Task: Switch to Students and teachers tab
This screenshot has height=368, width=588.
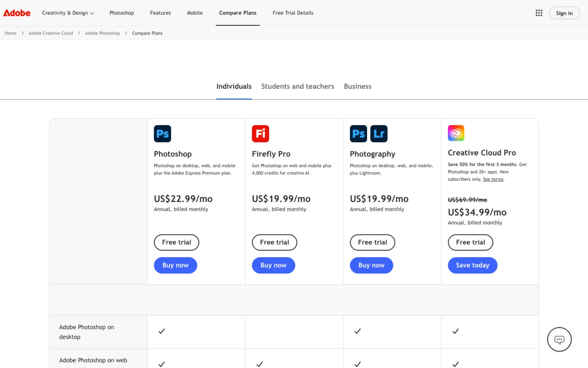Action: pyautogui.click(x=298, y=86)
